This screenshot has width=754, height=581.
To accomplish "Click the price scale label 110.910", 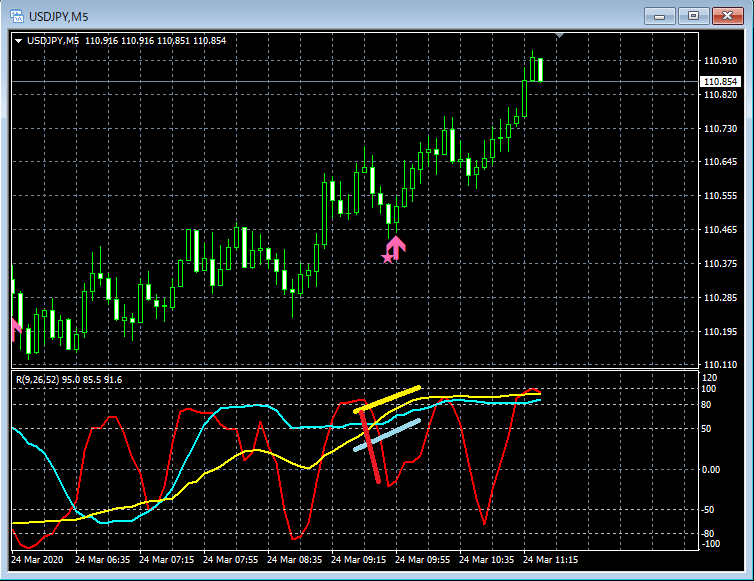I will [x=720, y=61].
